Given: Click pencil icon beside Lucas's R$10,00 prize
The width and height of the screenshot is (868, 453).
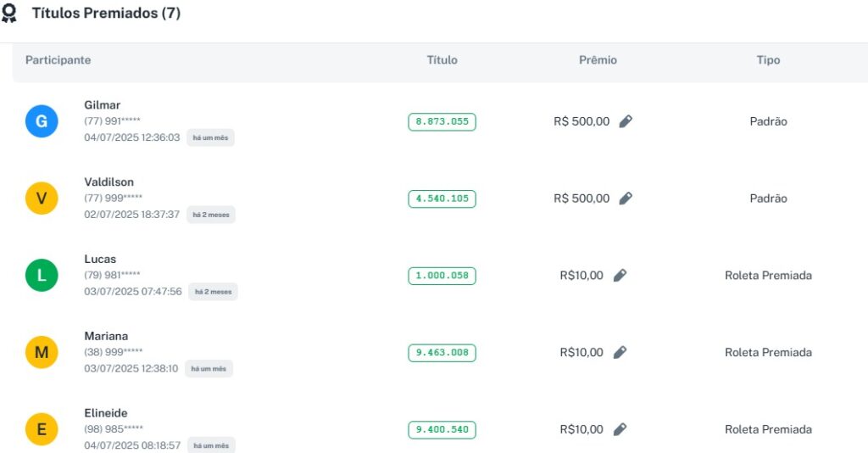Looking at the screenshot, I should point(620,276).
